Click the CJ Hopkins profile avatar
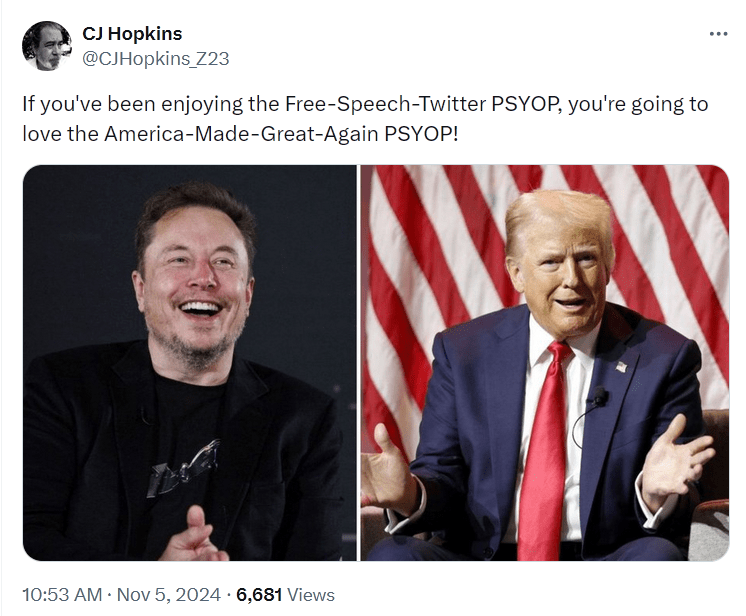 (x=46, y=46)
